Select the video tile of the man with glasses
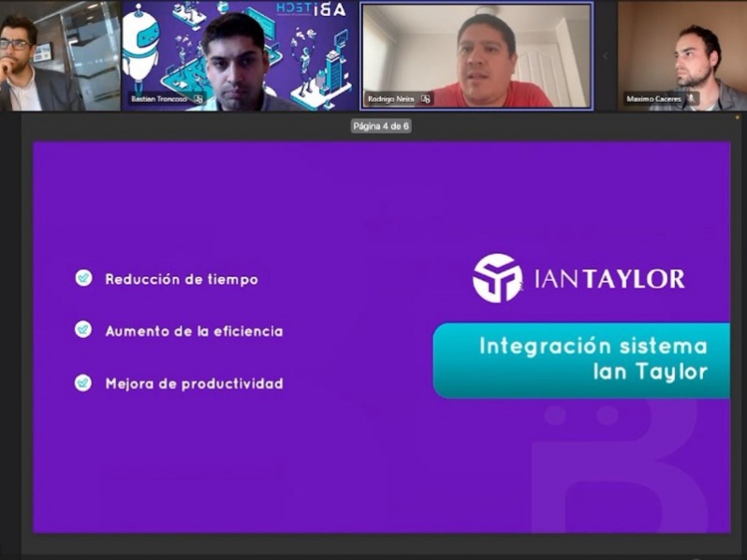The width and height of the screenshot is (747, 560). pyautogui.click(x=60, y=56)
